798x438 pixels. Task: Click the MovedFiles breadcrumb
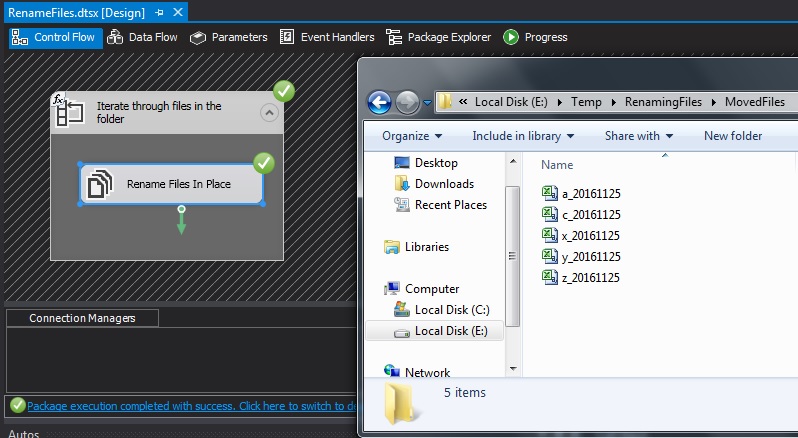point(755,102)
